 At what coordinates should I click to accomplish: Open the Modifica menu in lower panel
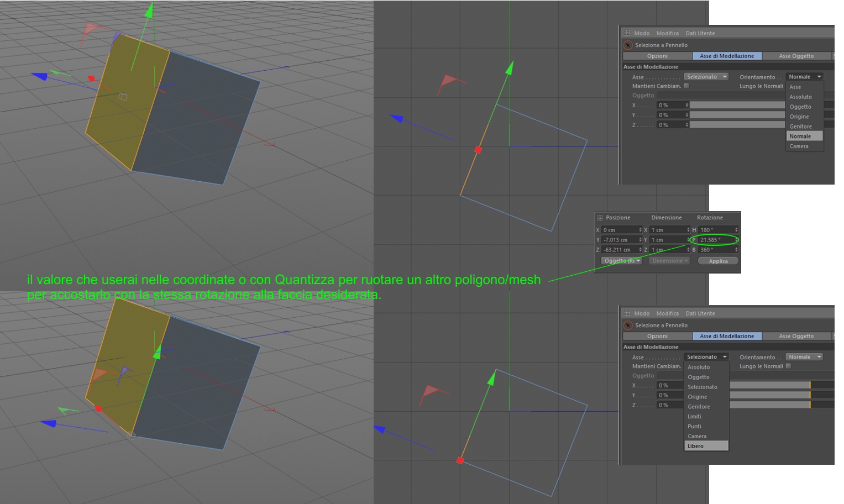point(668,313)
